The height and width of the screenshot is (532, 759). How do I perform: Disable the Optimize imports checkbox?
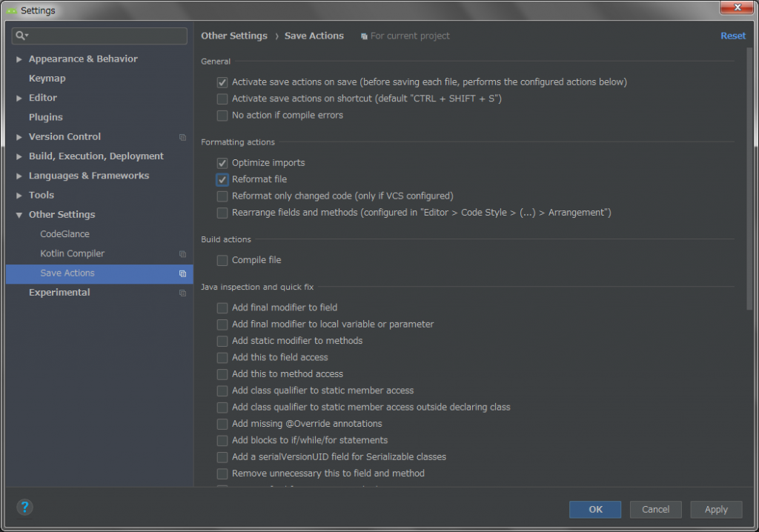[x=222, y=163]
